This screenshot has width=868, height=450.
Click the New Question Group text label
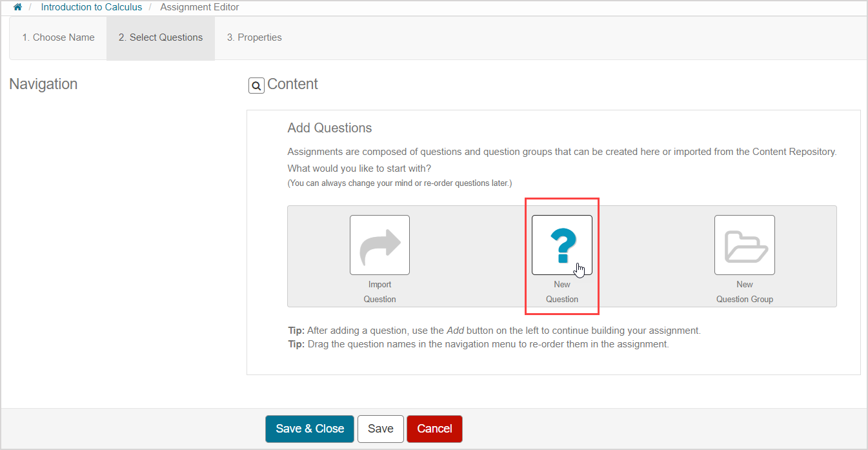point(745,292)
